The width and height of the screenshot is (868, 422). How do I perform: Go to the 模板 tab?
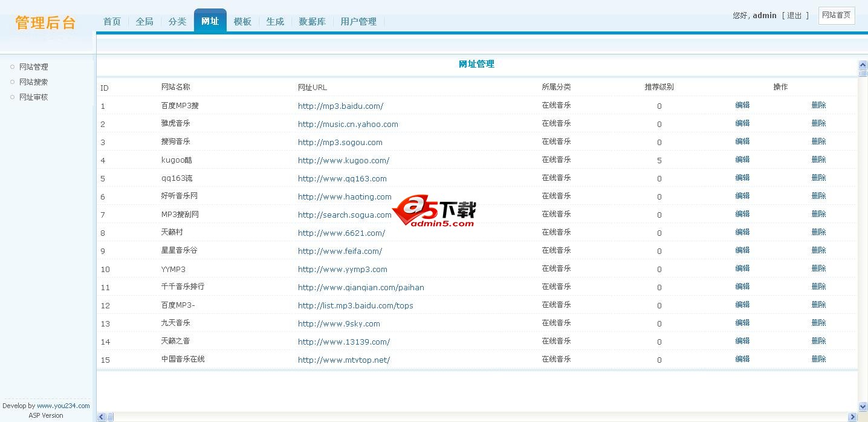(x=242, y=21)
